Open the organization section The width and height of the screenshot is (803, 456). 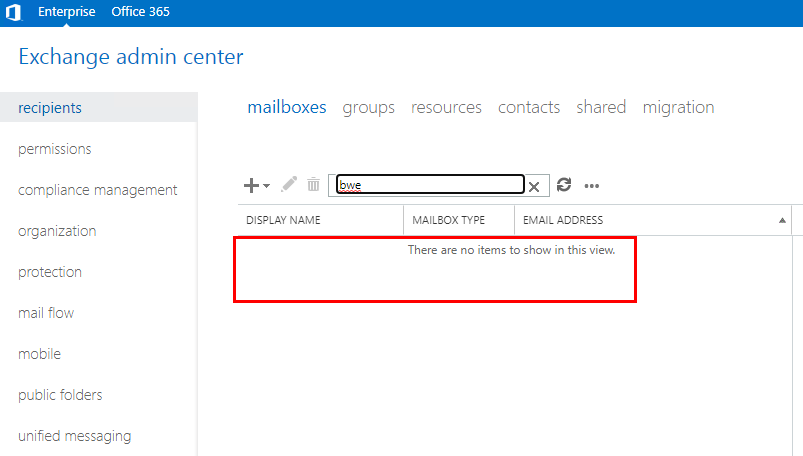click(x=57, y=231)
